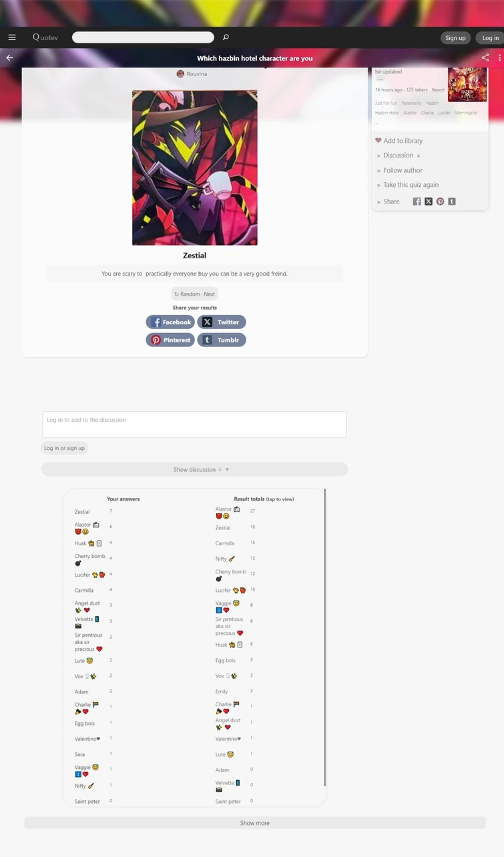Click the Random Next button
504x857 pixels.
tap(194, 294)
